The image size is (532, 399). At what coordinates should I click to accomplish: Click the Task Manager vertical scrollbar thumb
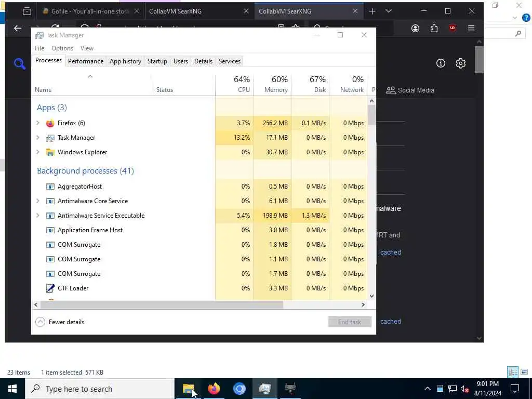pyautogui.click(x=371, y=115)
